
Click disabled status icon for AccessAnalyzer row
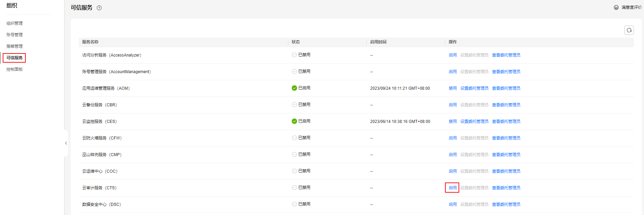tap(294, 55)
